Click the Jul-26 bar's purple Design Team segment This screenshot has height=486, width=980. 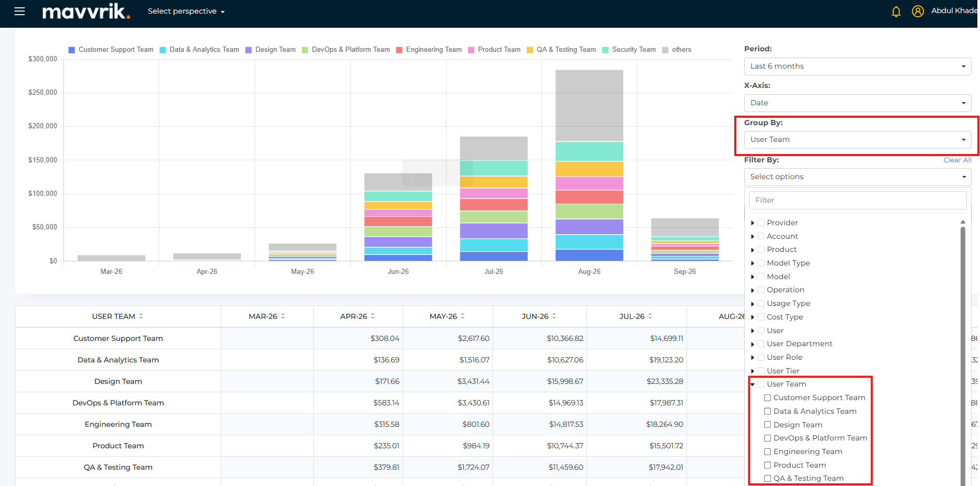click(494, 230)
